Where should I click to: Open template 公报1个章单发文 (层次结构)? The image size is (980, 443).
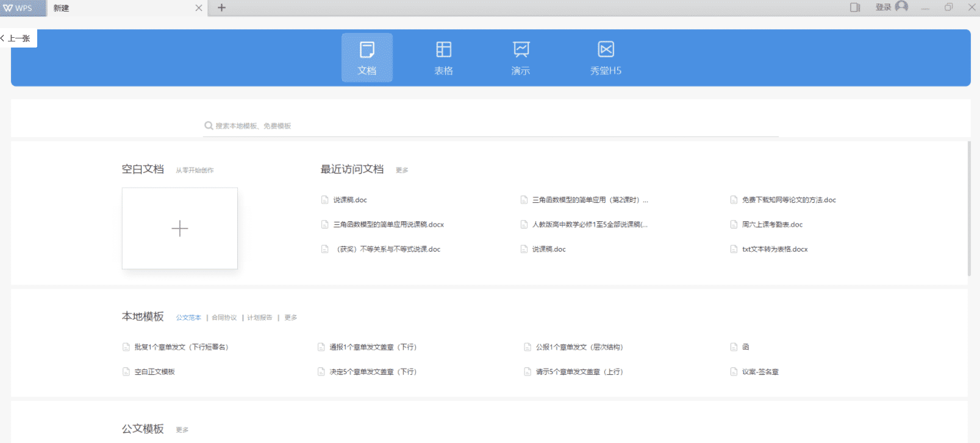[x=579, y=347]
